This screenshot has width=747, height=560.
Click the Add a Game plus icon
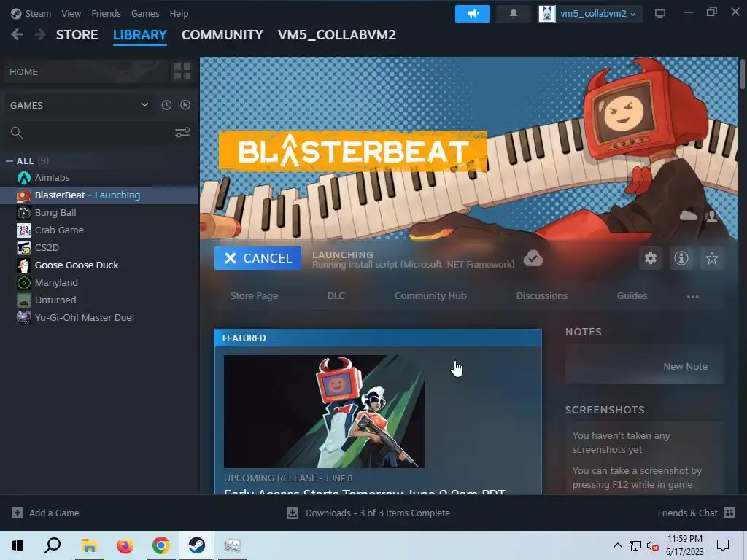coord(18,513)
